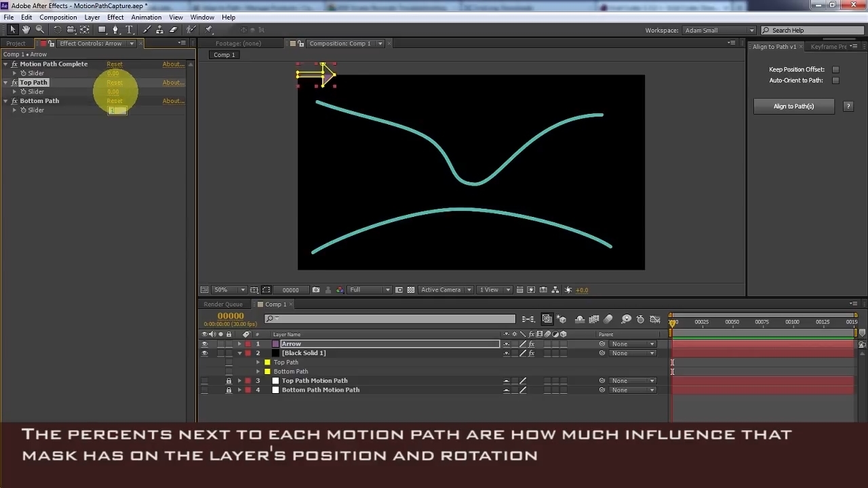Open the Active Camera view dropdown

point(446,290)
